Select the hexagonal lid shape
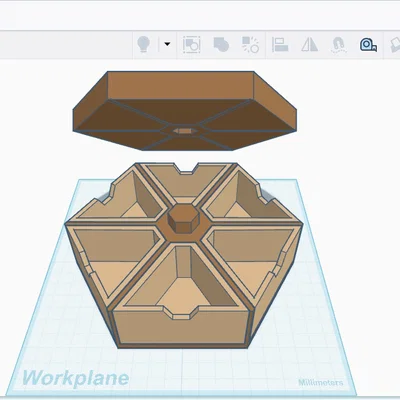400x400 pixels. 184,111
